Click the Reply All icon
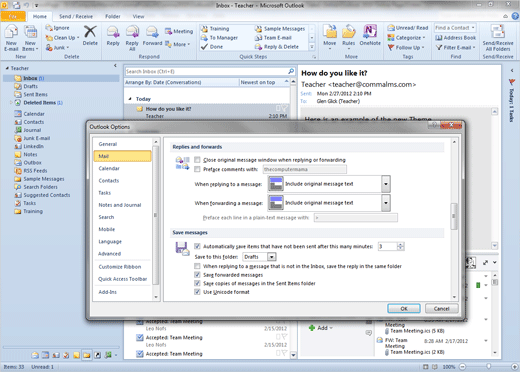Screen dimensions: 520x372 tap(132, 33)
